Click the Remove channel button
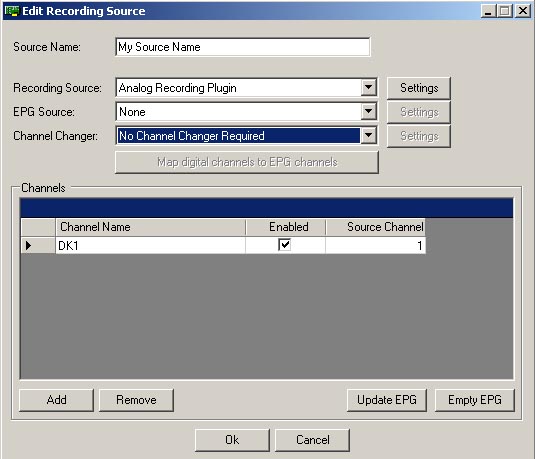 click(136, 400)
